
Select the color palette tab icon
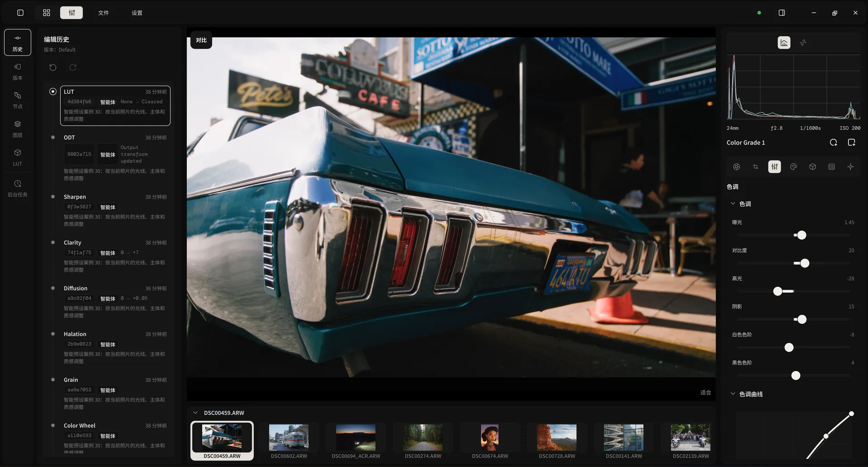pos(793,167)
